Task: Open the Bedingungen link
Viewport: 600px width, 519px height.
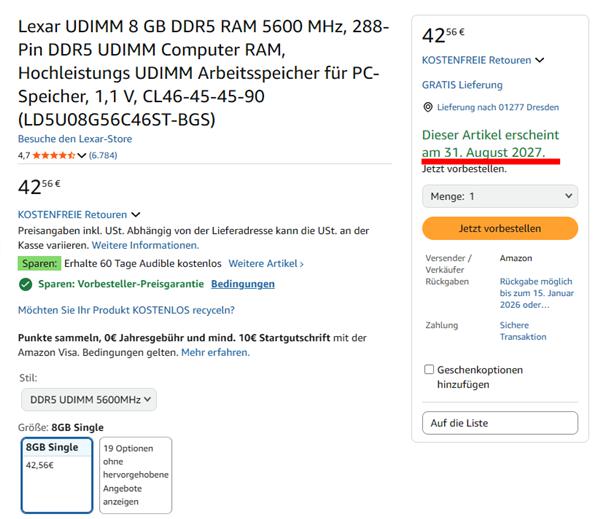Action: tap(243, 284)
